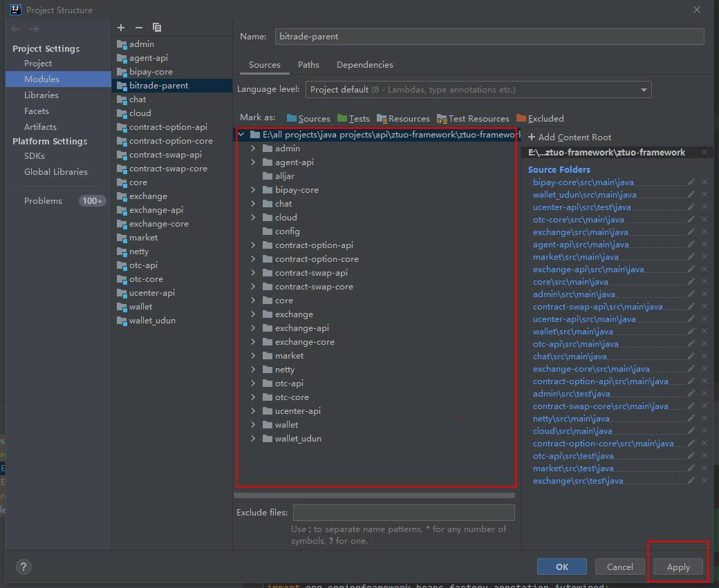Select the core module in list
This screenshot has height=588, width=719.
[172, 182]
